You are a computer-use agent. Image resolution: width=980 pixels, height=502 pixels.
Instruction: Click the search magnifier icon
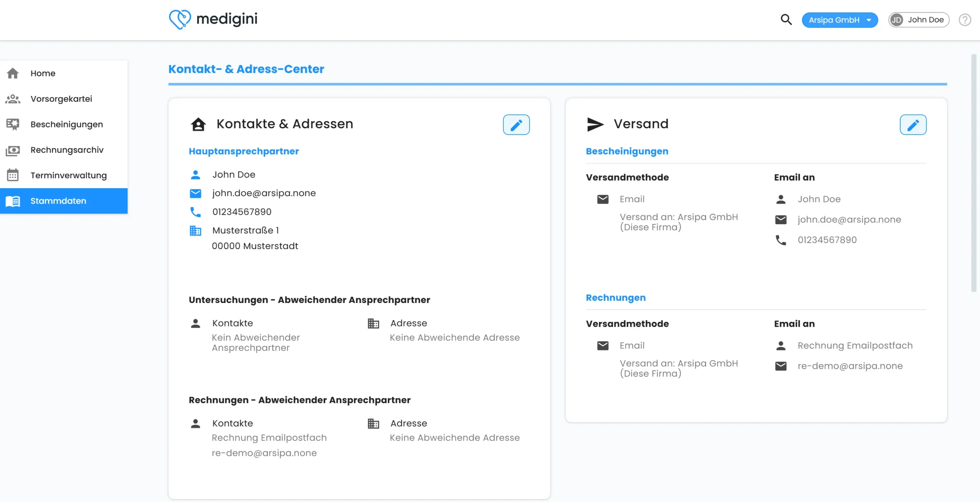pos(786,20)
